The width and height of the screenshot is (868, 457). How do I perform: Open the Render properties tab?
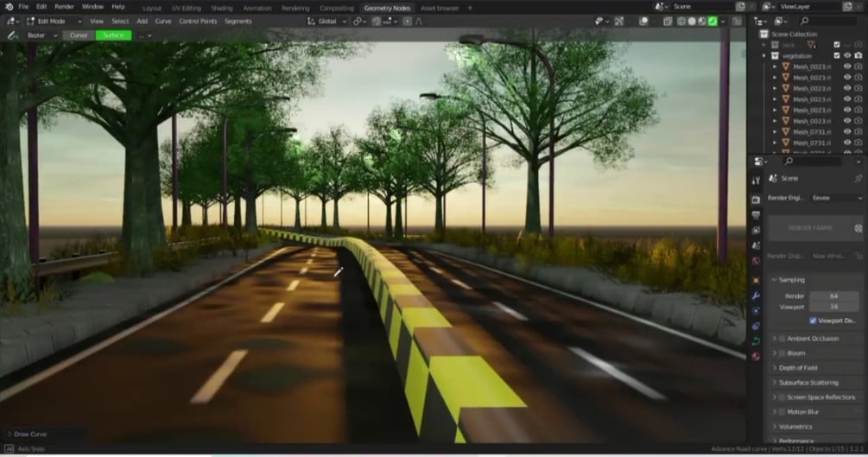(756, 200)
